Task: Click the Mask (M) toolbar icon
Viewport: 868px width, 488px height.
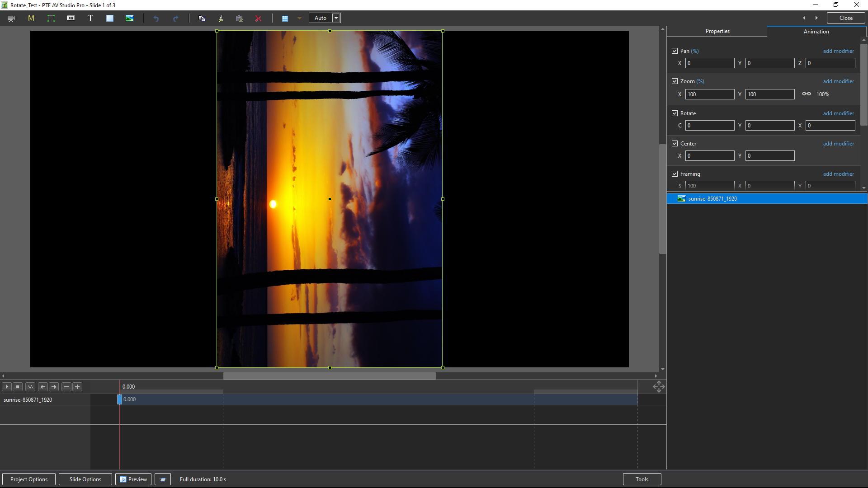Action: tap(31, 19)
